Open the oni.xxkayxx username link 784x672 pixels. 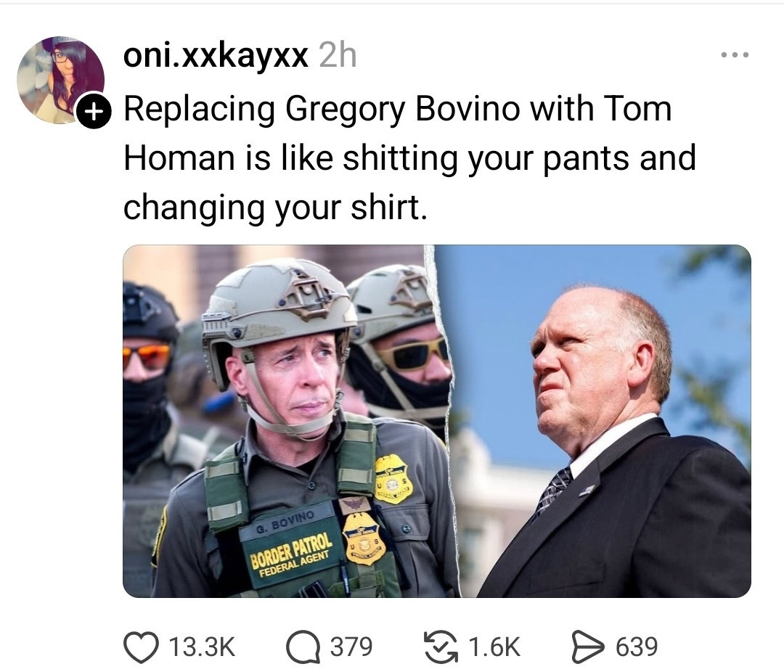tap(216, 55)
